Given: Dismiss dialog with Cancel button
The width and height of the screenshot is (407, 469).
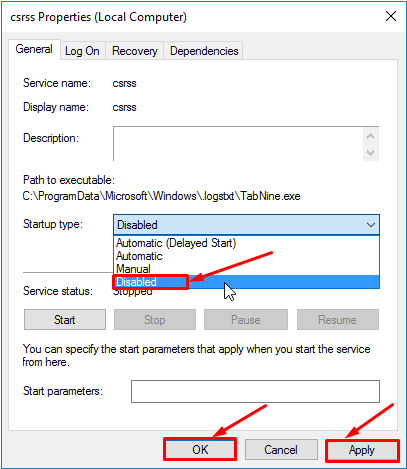Looking at the screenshot, I should tap(281, 450).
